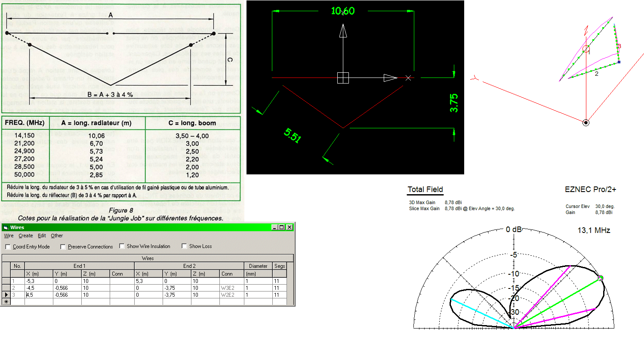Click wire 2 End 1 Y cell -0,566
644x338 pixels.
67,288
